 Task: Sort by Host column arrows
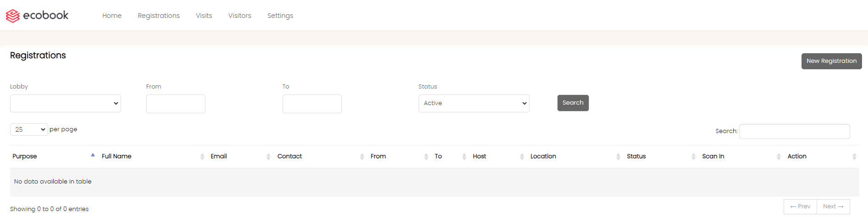(522, 156)
